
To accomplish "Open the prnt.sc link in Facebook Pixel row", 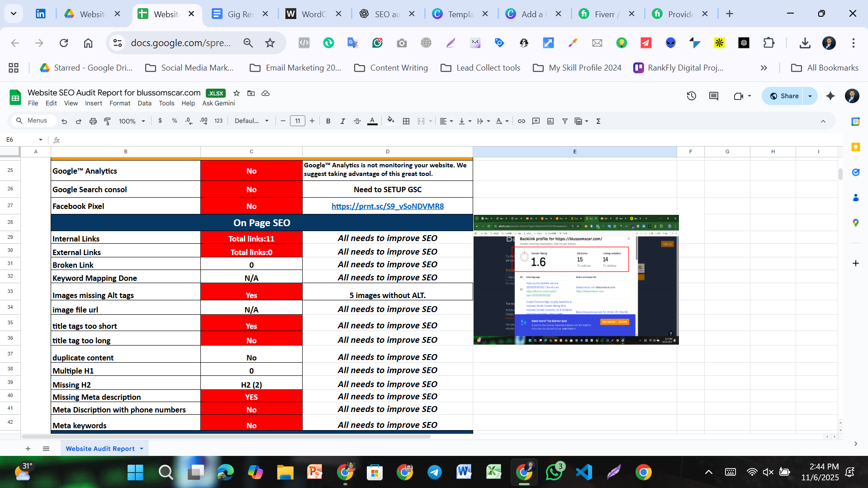I will click(387, 206).
